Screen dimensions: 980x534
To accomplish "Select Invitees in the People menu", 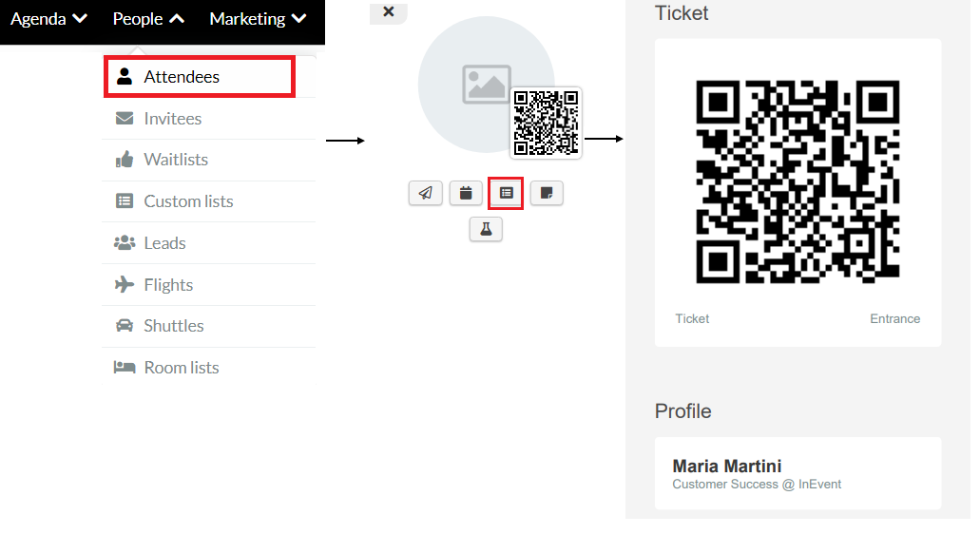I will 209,119.
